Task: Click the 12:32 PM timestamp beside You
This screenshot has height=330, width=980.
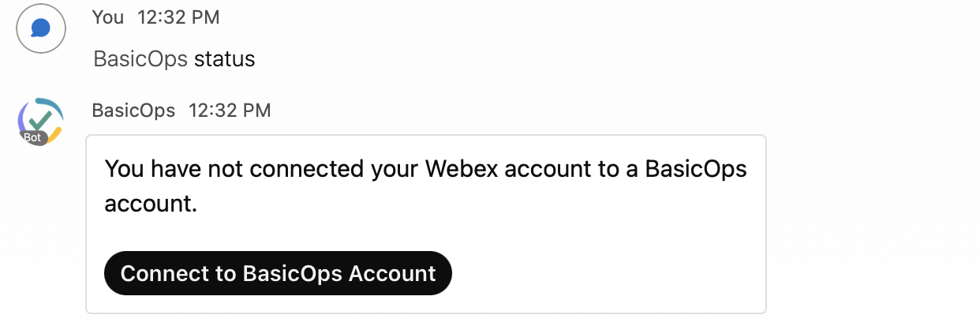Action: [178, 17]
